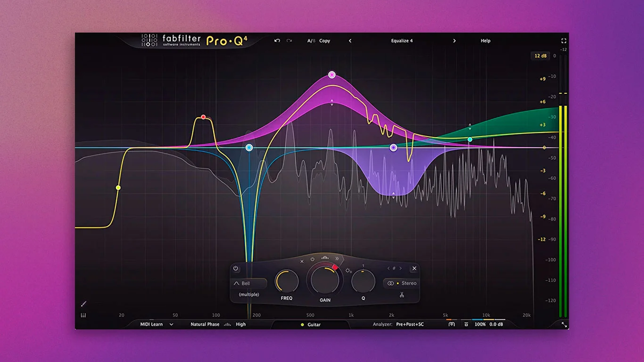This screenshot has width=644, height=362.
Task: Select the pink bell band node
Action: (332, 75)
